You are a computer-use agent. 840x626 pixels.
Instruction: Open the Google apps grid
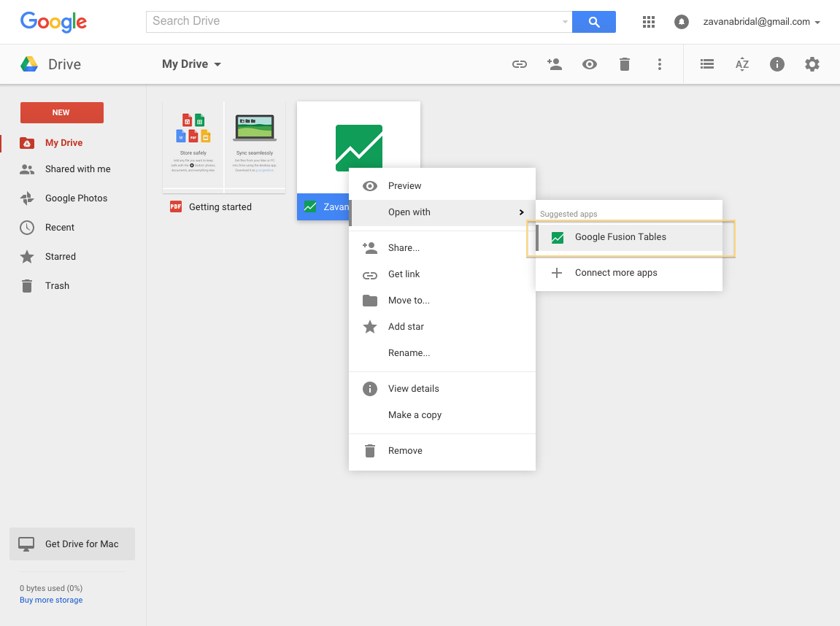pyautogui.click(x=649, y=22)
